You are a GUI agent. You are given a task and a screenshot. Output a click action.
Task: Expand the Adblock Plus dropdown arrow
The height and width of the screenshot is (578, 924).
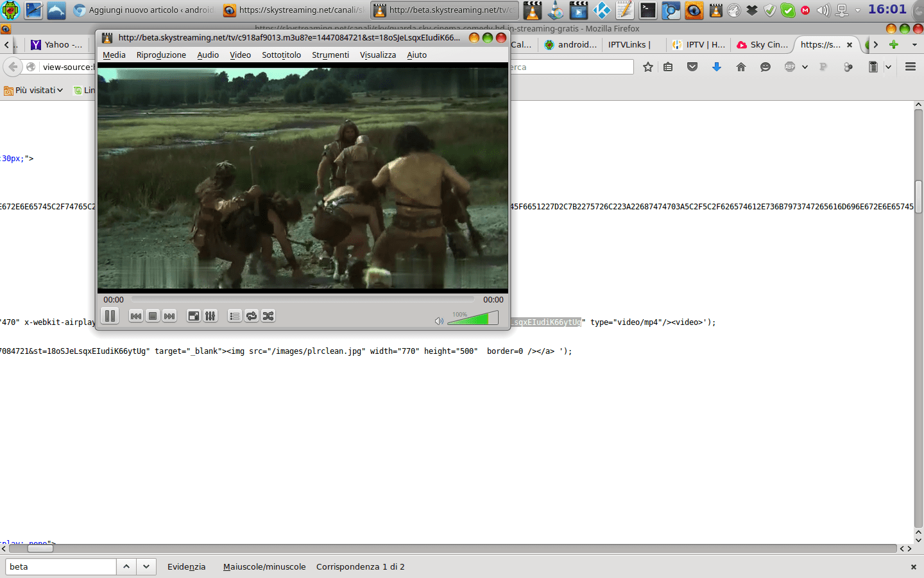coord(805,67)
